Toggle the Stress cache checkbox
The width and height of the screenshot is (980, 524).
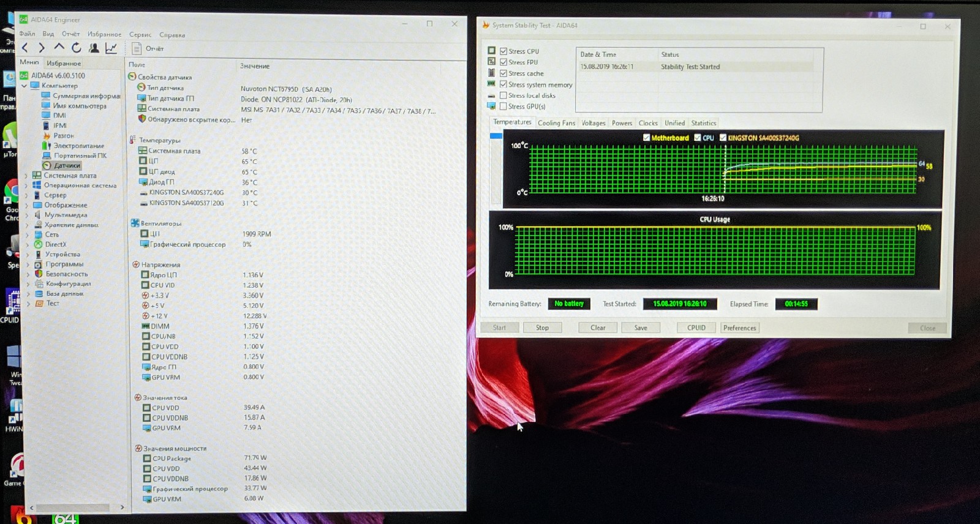(x=503, y=73)
